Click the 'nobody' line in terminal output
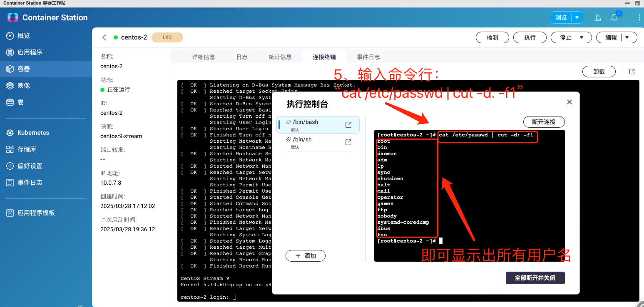 pos(387,216)
